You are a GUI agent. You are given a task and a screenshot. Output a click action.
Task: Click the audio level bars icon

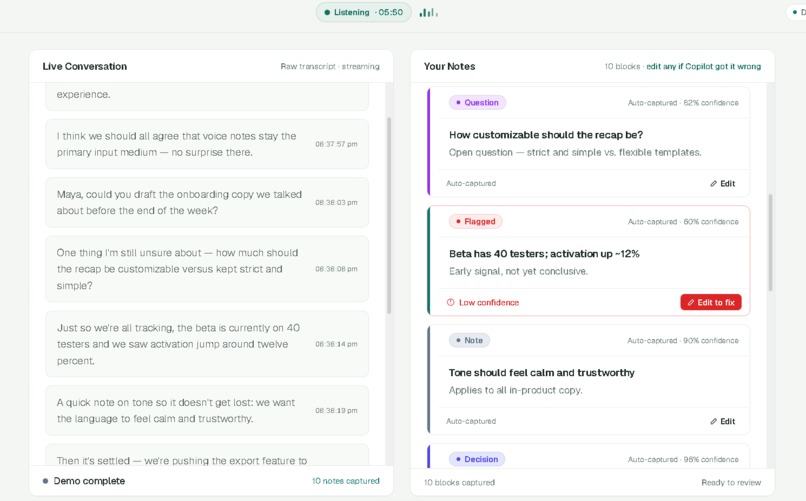click(428, 12)
